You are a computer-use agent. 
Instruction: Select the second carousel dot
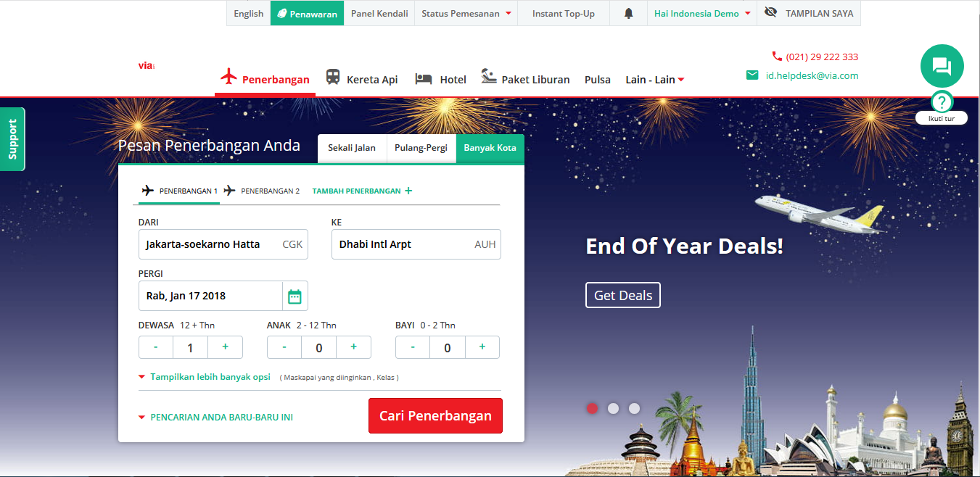point(613,408)
